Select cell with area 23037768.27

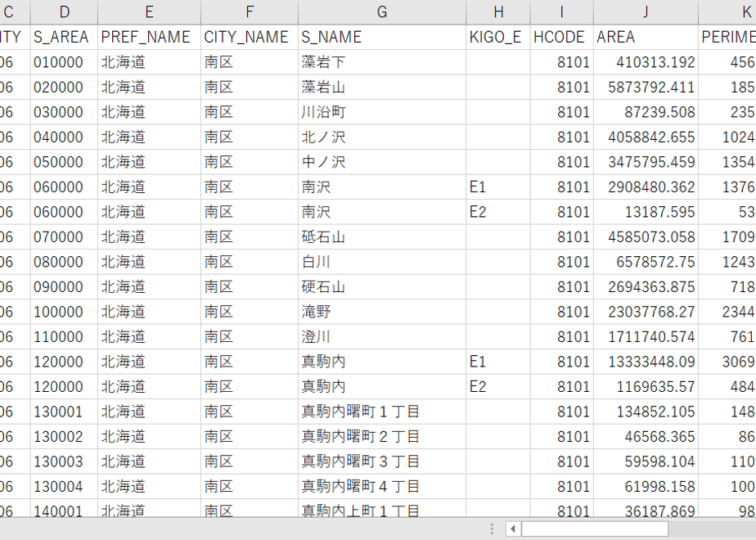click(x=646, y=312)
